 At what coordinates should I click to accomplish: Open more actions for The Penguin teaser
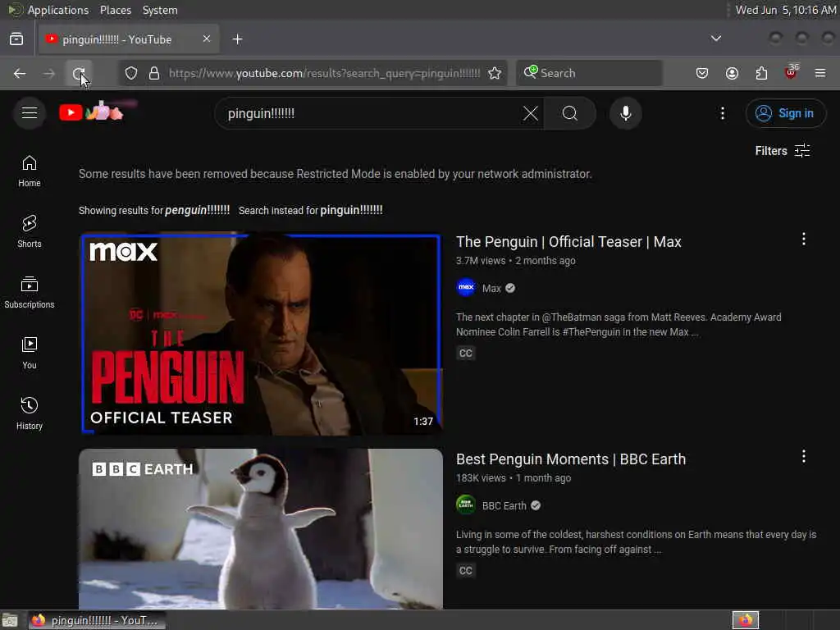pos(804,239)
